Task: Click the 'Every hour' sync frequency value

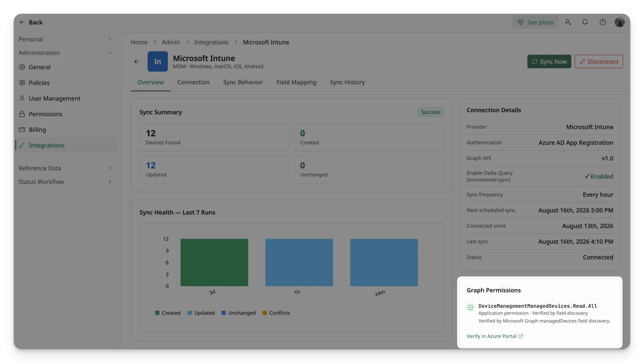Action: click(x=598, y=195)
